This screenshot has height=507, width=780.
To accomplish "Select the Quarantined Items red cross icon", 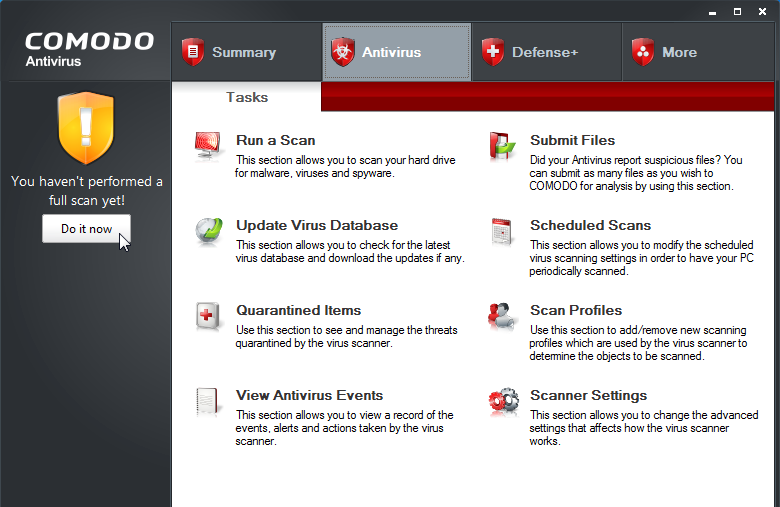I will (208, 316).
